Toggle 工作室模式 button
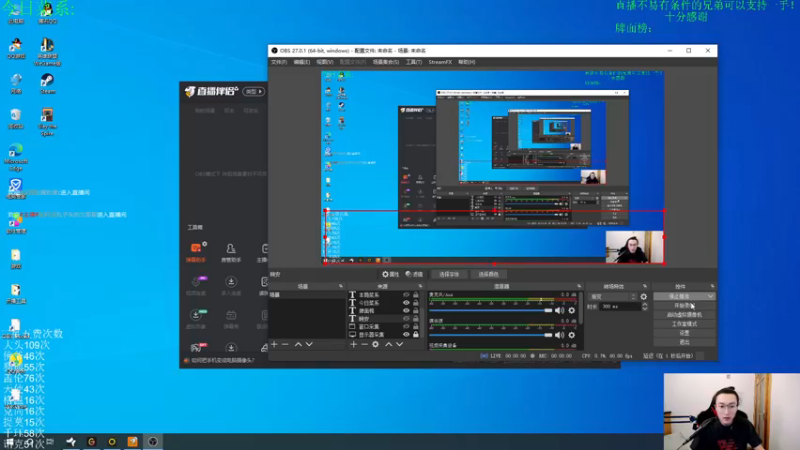 click(x=684, y=324)
